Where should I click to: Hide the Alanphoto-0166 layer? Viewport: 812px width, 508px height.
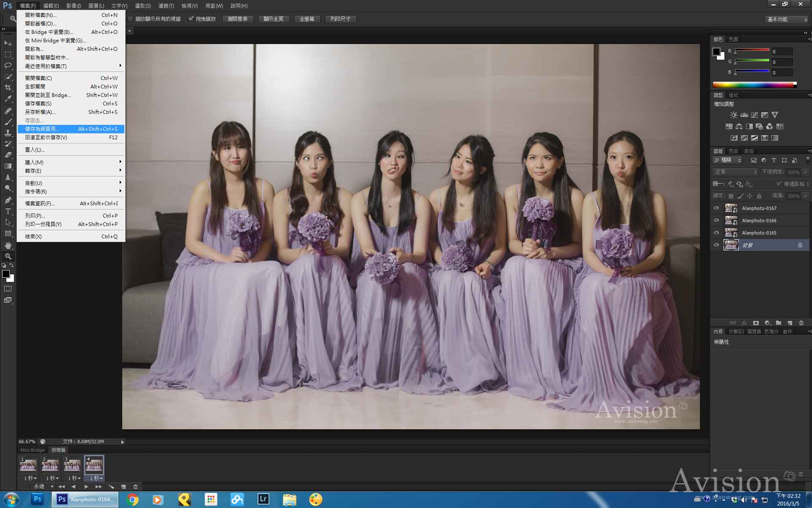pos(716,221)
